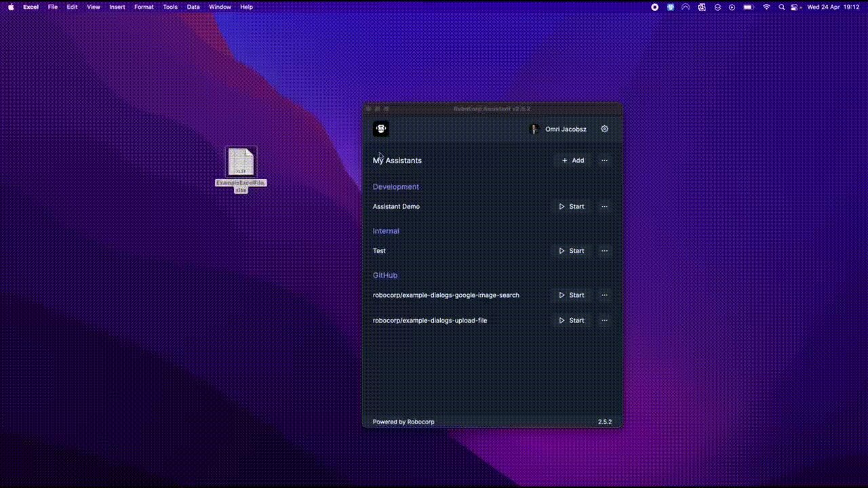Start the Assistant Demo assistant
Viewport: 868px width, 488px height.
pos(571,207)
